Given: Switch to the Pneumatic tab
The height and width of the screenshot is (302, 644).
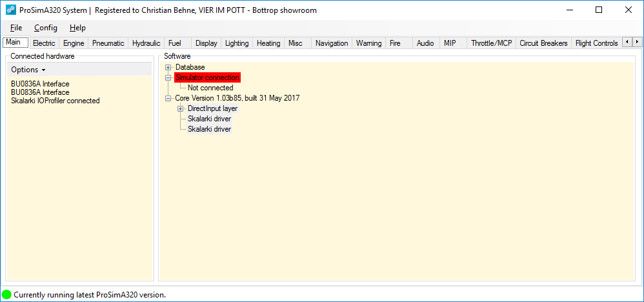Looking at the screenshot, I should point(108,43).
